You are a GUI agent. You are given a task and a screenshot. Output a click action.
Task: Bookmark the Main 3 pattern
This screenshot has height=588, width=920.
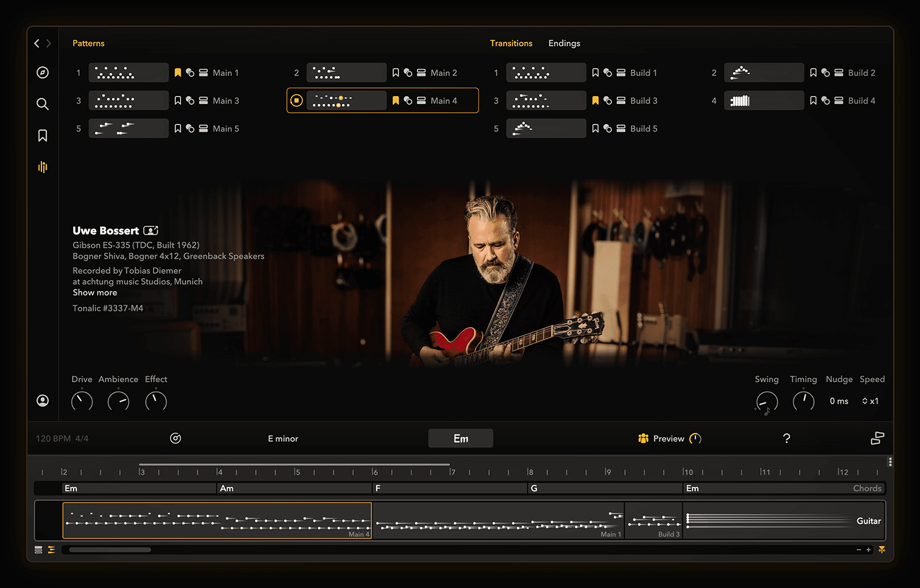tap(178, 101)
